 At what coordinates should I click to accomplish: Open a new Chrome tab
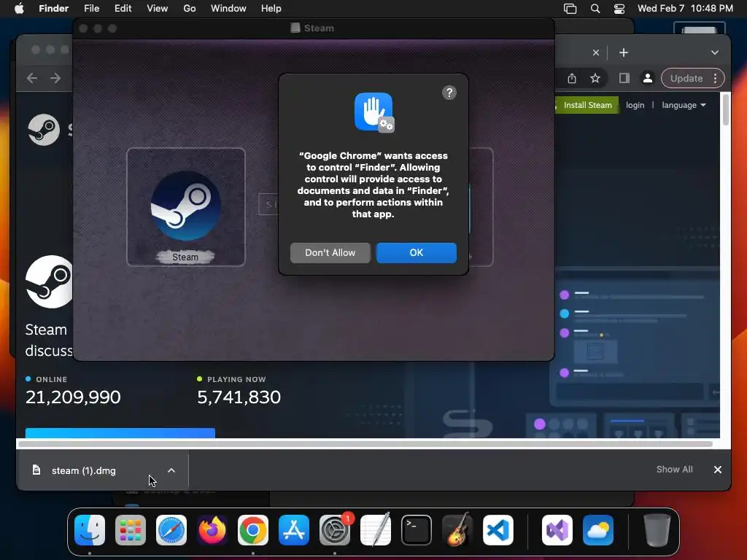coord(624,52)
